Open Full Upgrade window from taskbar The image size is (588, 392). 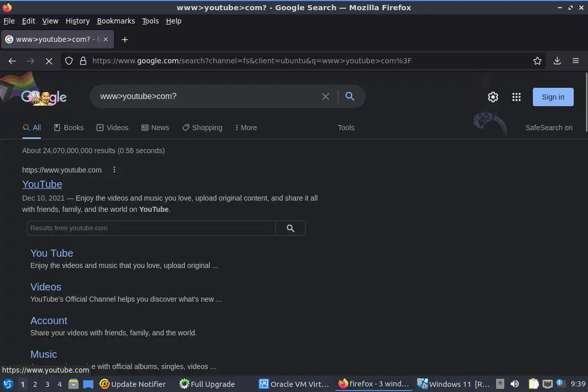pyautogui.click(x=207, y=384)
